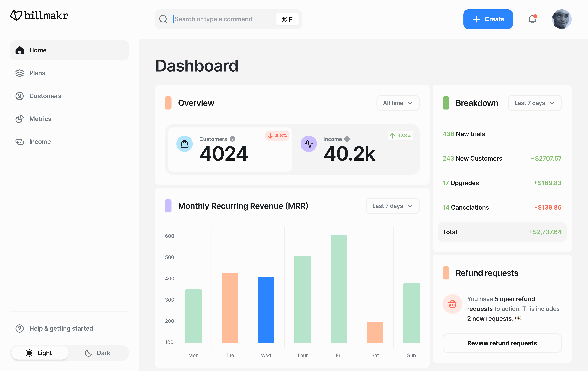Open notifications with the bell icon

click(x=533, y=19)
